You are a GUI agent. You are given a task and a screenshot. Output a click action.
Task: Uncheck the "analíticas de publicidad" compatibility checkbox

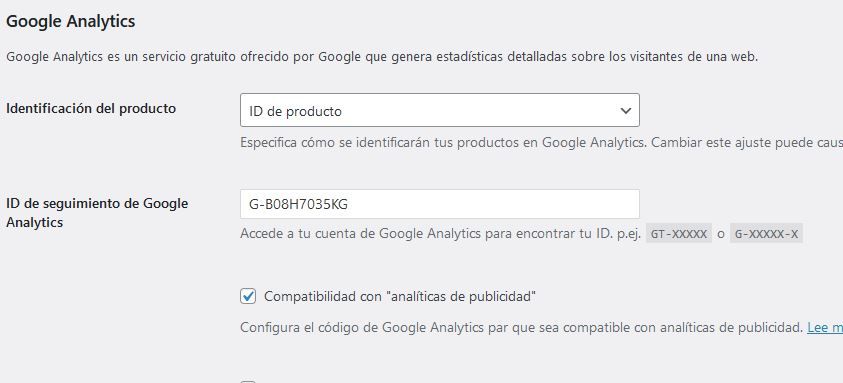tap(248, 296)
